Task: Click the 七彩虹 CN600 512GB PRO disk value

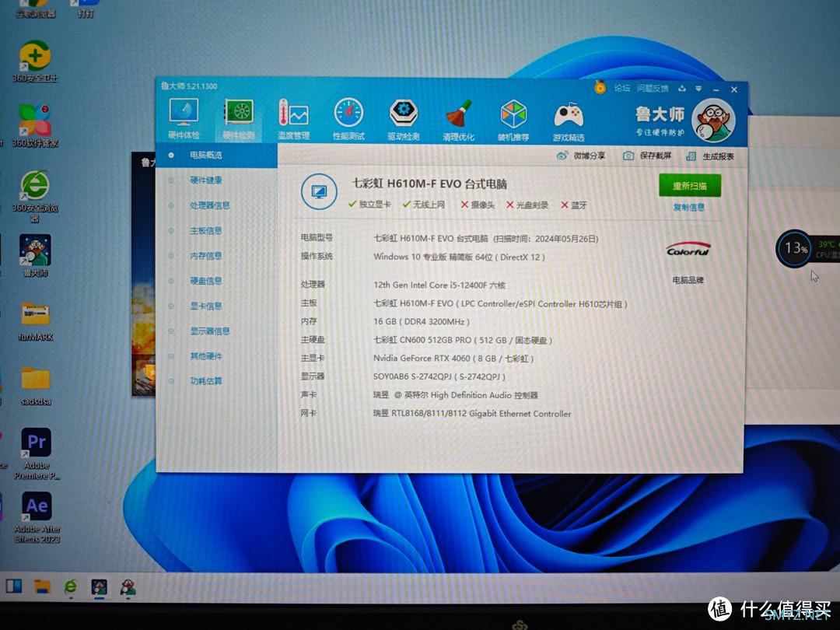Action: tap(462, 340)
